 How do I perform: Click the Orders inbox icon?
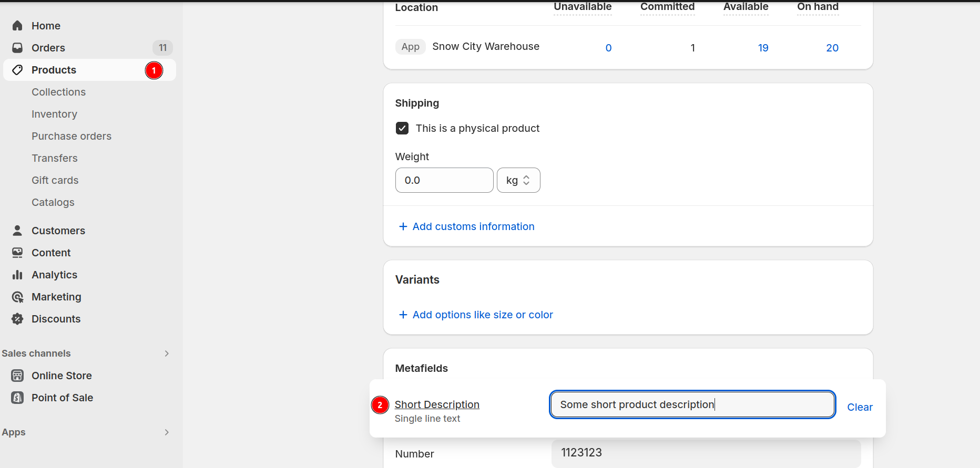click(x=17, y=48)
